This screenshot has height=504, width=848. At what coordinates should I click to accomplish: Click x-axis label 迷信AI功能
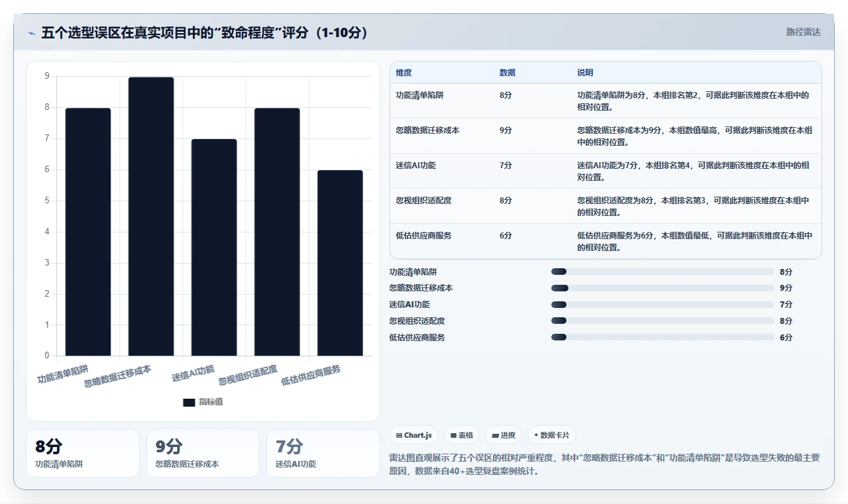pyautogui.click(x=193, y=373)
